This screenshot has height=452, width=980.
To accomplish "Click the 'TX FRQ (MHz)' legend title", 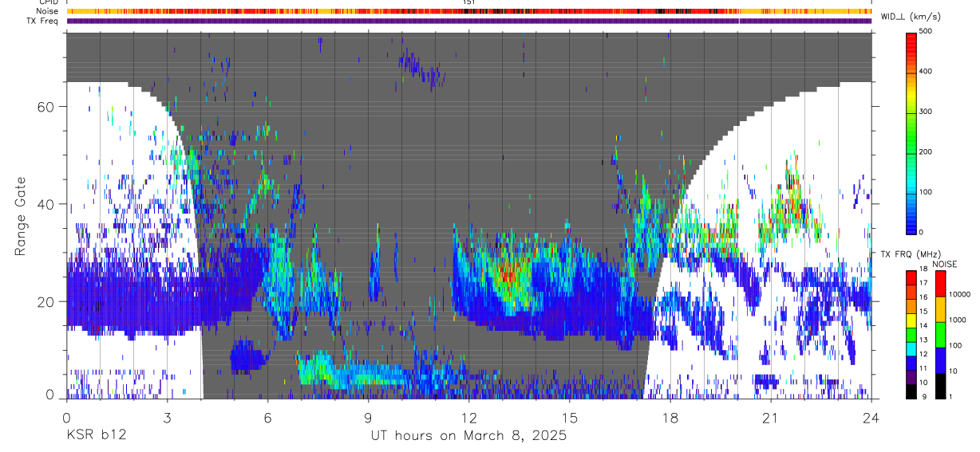I will 909,254.
